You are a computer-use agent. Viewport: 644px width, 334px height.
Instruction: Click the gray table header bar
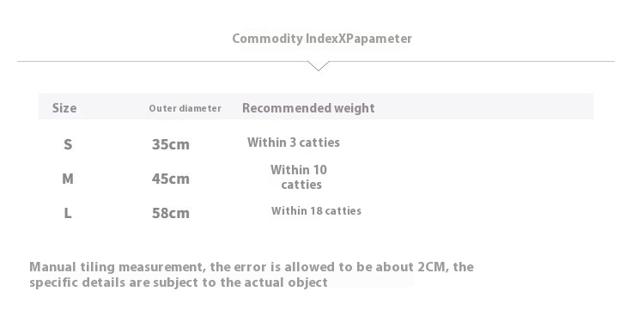(316, 106)
